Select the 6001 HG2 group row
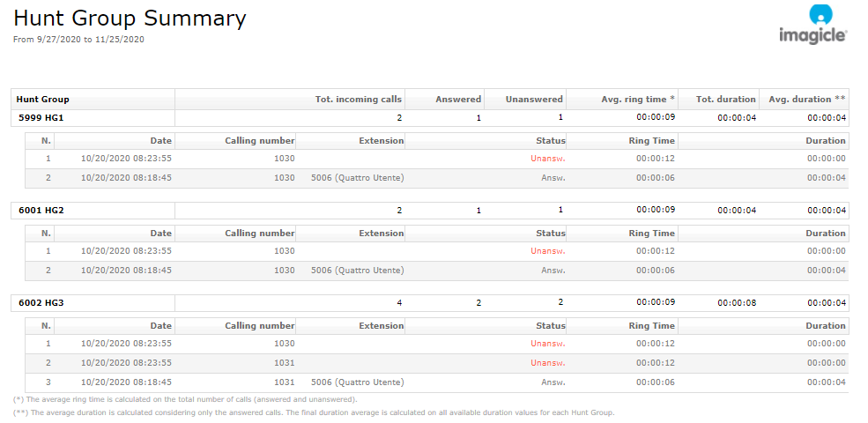This screenshot has width=868, height=423. 41,211
